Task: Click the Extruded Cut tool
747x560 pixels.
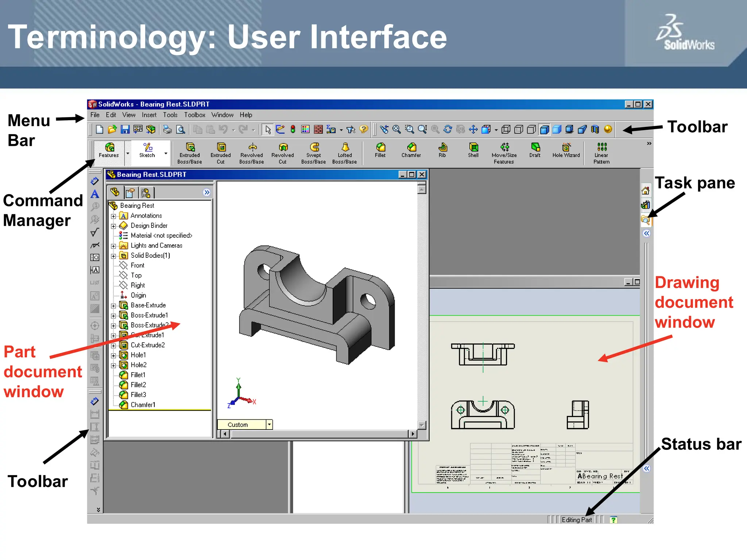Action: (221, 153)
